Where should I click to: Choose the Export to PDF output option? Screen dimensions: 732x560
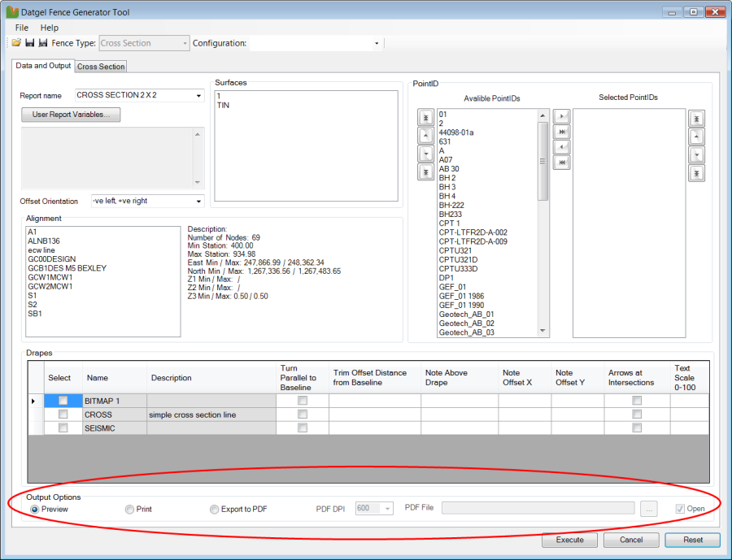(215, 510)
